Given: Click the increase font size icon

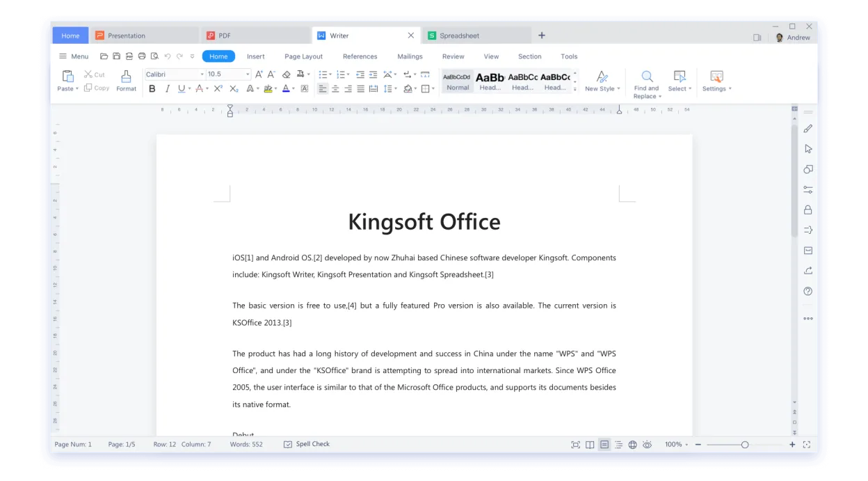Looking at the screenshot, I should (259, 74).
